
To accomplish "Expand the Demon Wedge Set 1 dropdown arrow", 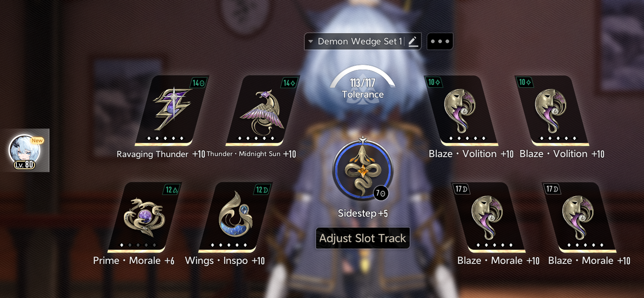I will coord(311,41).
